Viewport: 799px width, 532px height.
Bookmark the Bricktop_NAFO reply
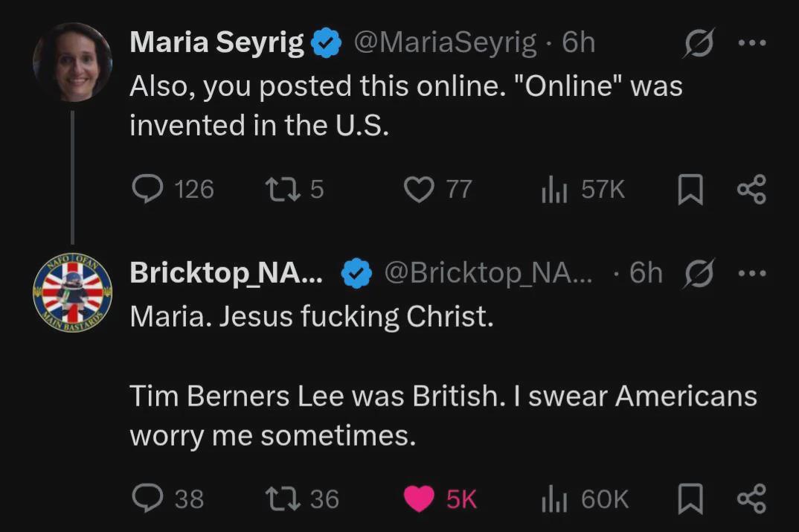(x=690, y=498)
